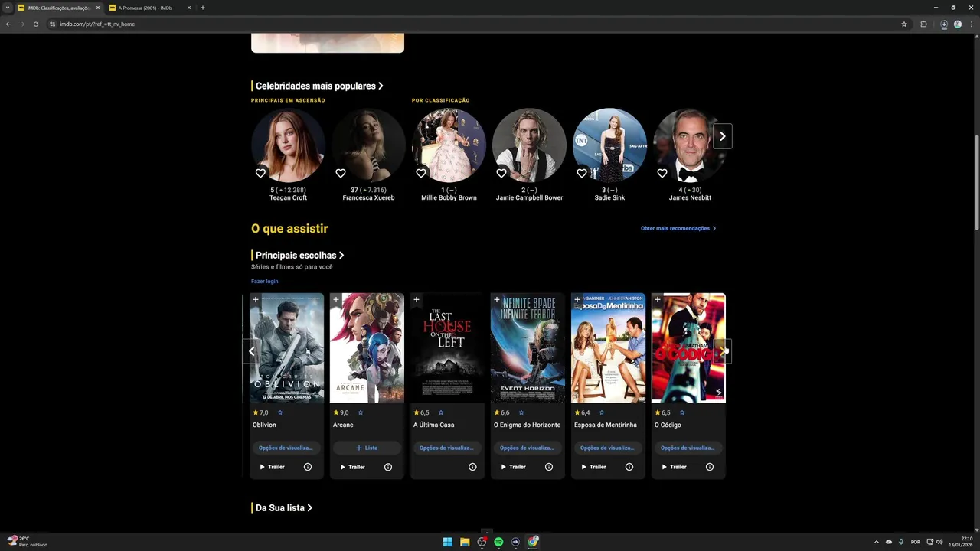The image size is (980, 551).
Task: Open File Explorer from the taskbar
Action: 465,542
